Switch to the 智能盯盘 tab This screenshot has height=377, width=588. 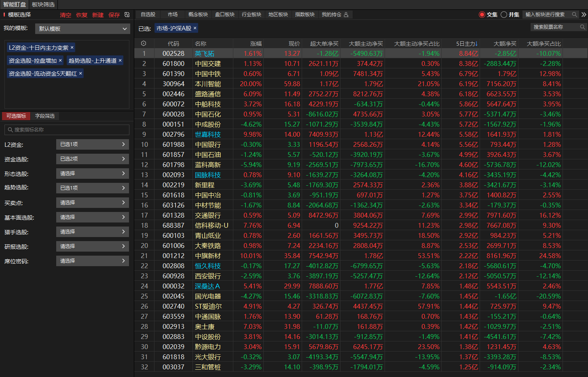point(15,4)
